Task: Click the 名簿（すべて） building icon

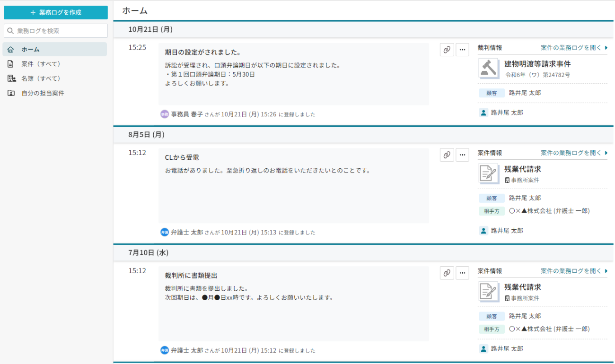Action: 11,78
